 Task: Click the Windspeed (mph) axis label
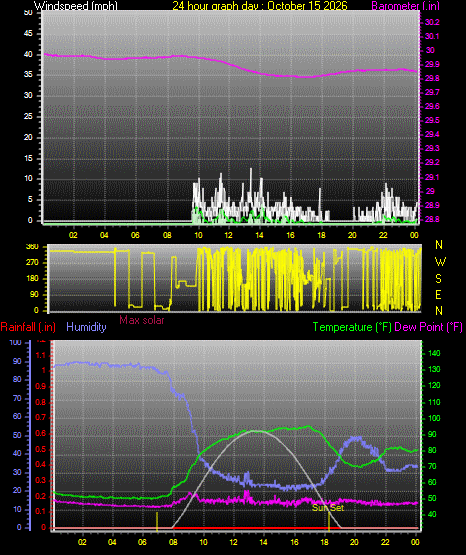[76, 6]
